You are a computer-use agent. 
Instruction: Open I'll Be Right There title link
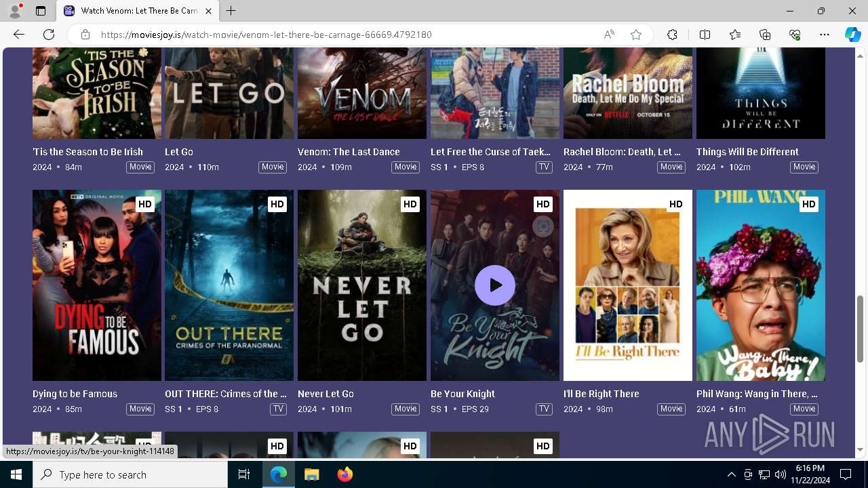click(601, 394)
